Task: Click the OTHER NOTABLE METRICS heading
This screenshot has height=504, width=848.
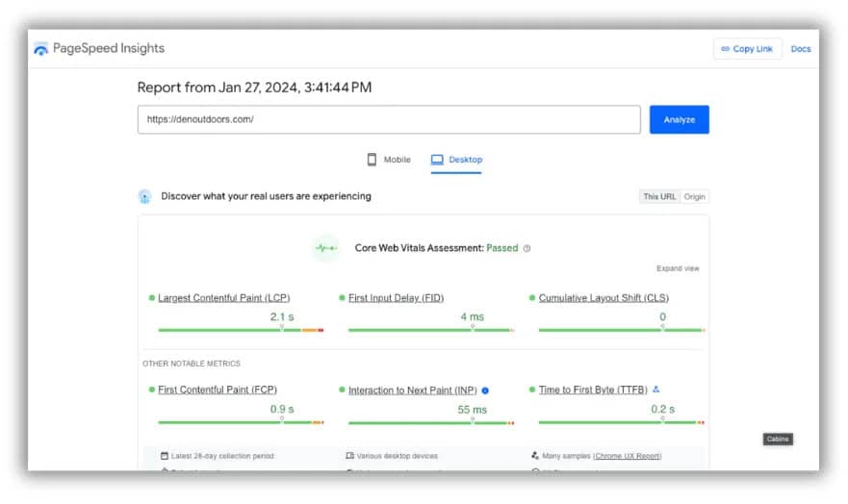Action: [x=192, y=364]
